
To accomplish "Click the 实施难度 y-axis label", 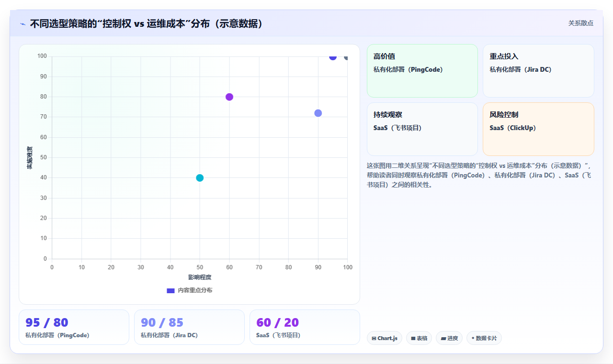I will pos(30,158).
